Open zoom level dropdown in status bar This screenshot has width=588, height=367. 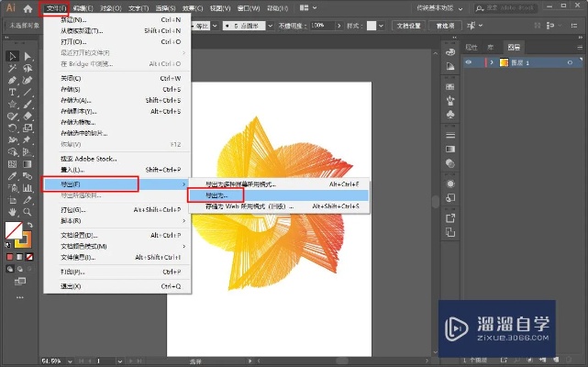[x=70, y=361]
